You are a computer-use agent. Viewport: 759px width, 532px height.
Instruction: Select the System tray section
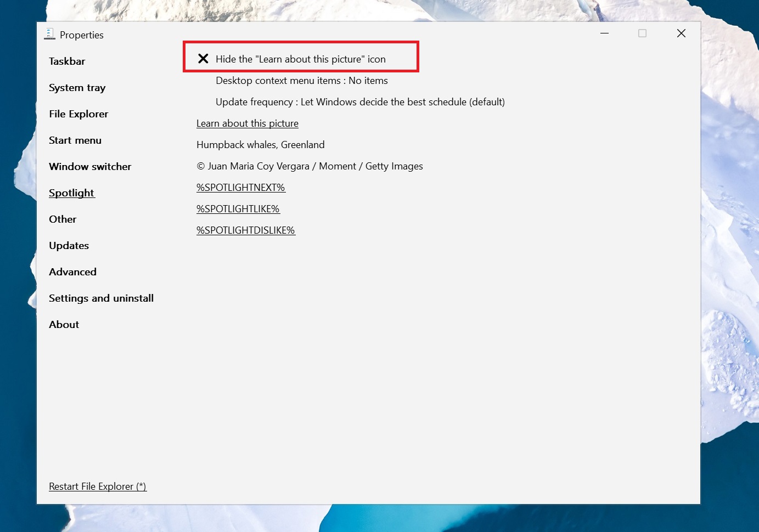click(77, 87)
